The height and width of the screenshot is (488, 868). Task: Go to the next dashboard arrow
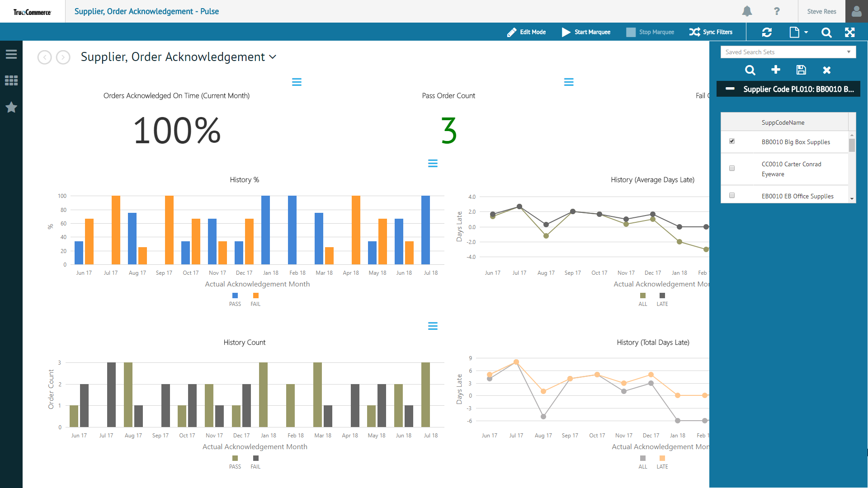pyautogui.click(x=63, y=57)
